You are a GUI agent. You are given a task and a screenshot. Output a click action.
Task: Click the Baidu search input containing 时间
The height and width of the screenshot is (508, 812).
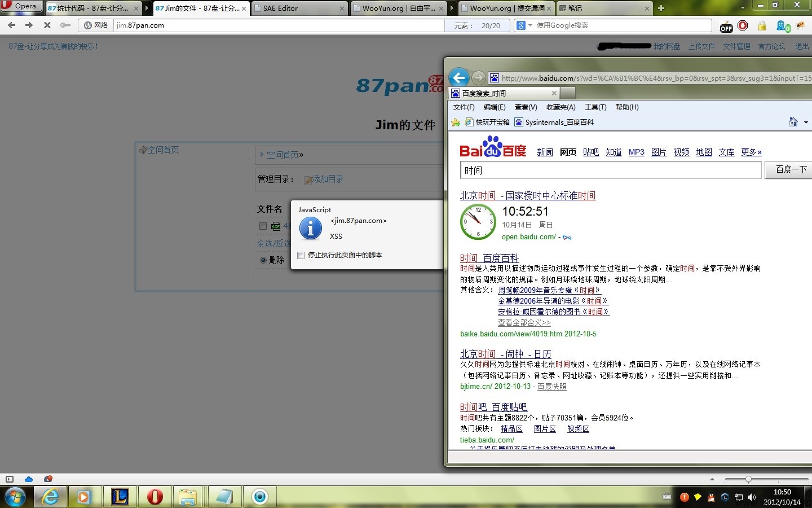[x=611, y=170]
